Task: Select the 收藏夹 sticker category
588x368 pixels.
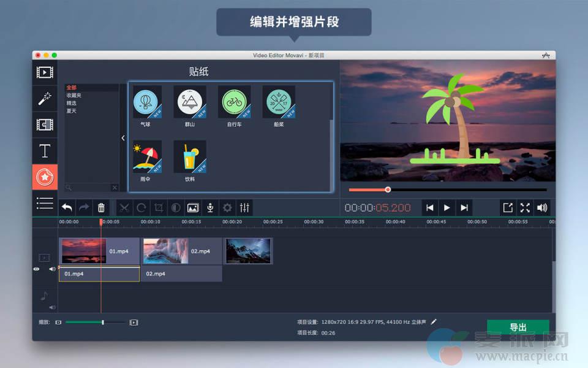Action: point(74,95)
